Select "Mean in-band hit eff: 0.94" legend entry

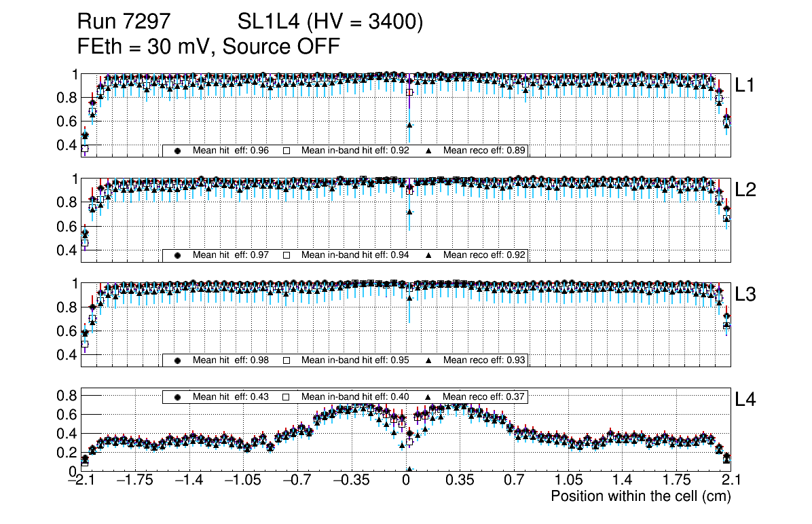coord(355,255)
